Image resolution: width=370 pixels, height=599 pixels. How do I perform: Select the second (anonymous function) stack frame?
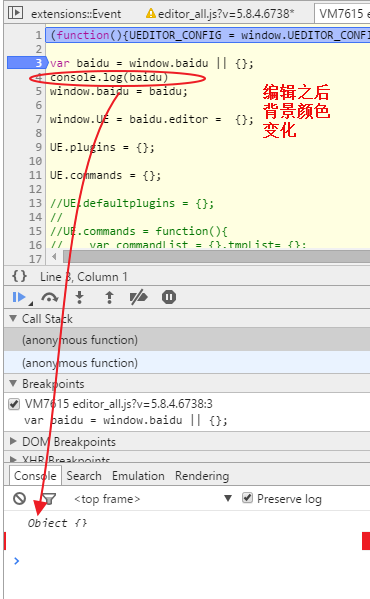click(187, 363)
